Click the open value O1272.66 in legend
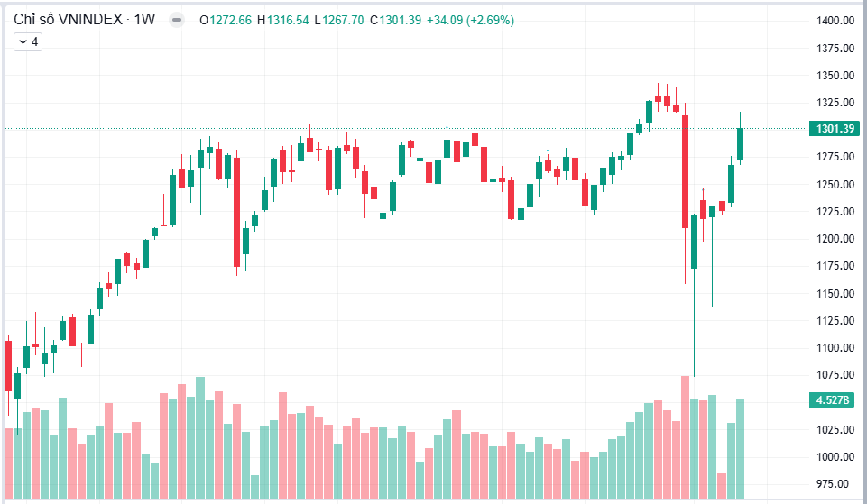Viewport: 867px width, 504px height. [225, 21]
